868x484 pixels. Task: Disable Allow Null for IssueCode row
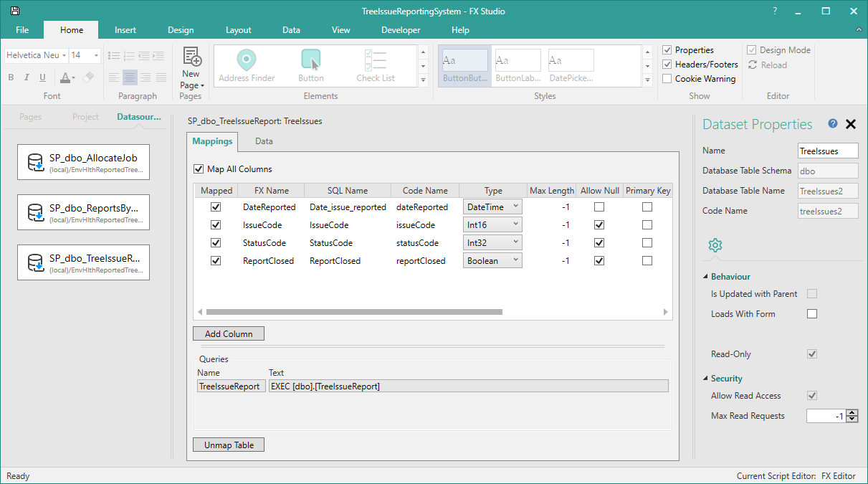click(600, 224)
